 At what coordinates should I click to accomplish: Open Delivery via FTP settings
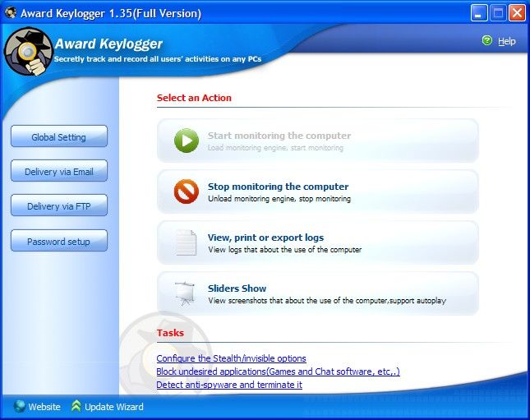pyautogui.click(x=59, y=205)
